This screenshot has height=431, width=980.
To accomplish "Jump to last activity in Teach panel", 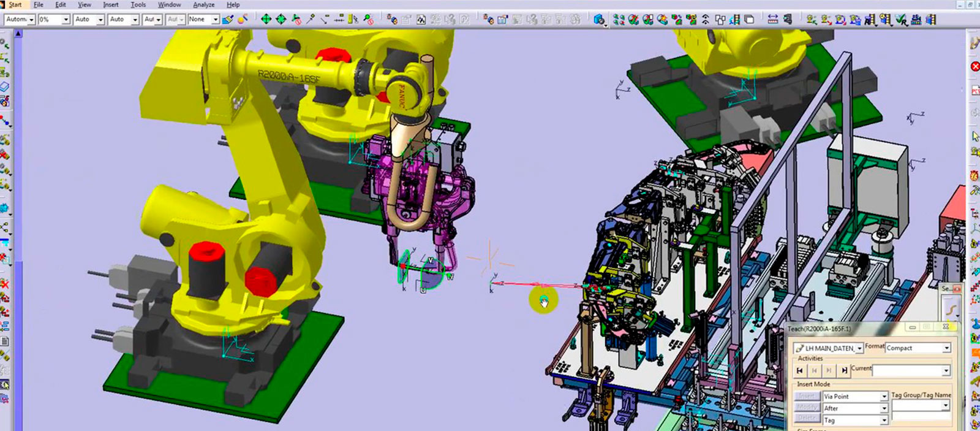I will coord(844,370).
